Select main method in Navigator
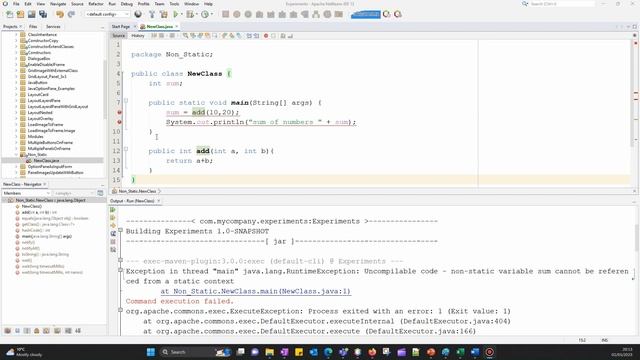This screenshot has width=640, height=360. point(47,236)
